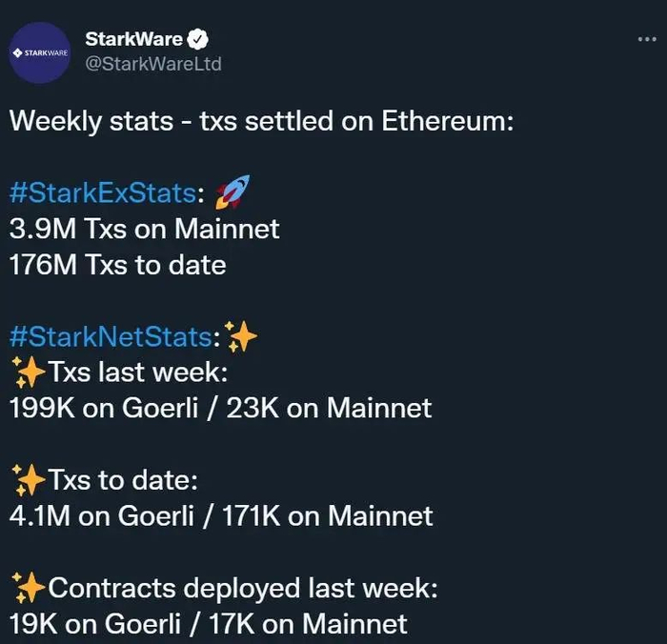This screenshot has height=644, width=667.
Task: Click the rocket emoji after #StarkExStats
Action: (230, 194)
